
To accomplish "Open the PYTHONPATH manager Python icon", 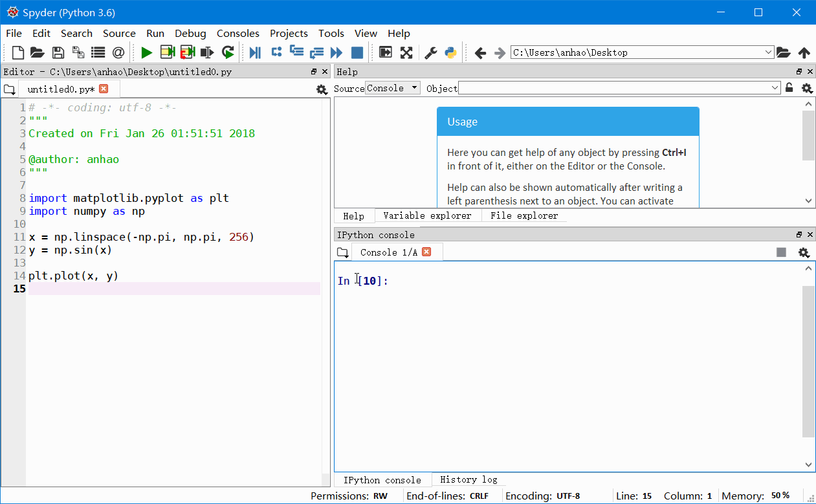I will (x=450, y=52).
